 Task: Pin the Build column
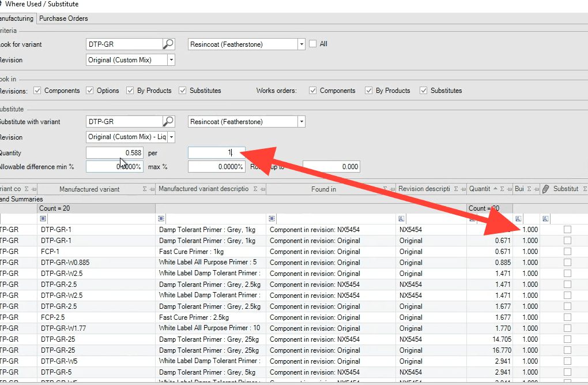[x=536, y=189]
